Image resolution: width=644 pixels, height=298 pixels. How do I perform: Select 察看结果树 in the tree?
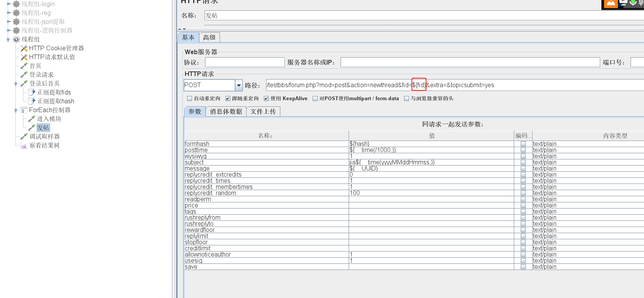click(45, 146)
